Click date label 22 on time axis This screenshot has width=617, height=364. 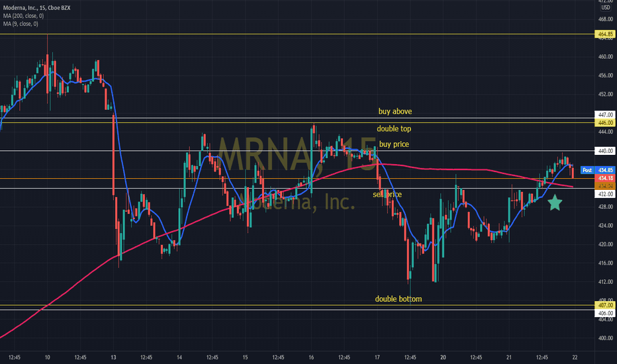(x=575, y=357)
